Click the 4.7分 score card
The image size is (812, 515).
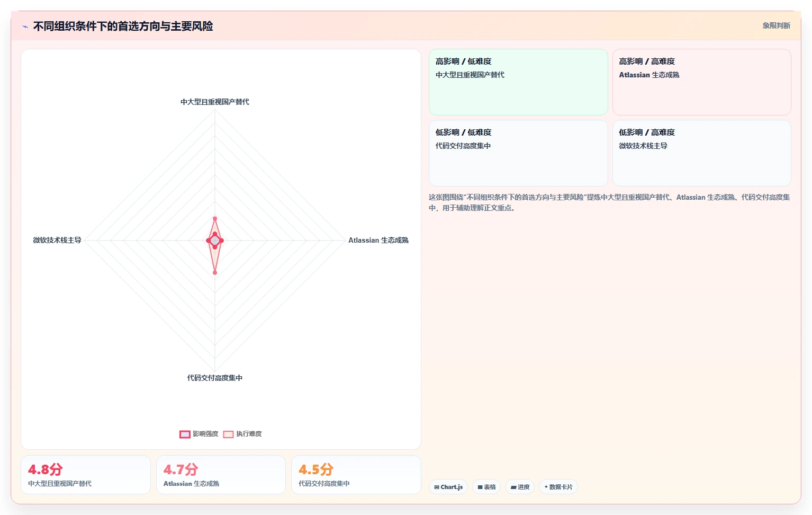tap(221, 475)
